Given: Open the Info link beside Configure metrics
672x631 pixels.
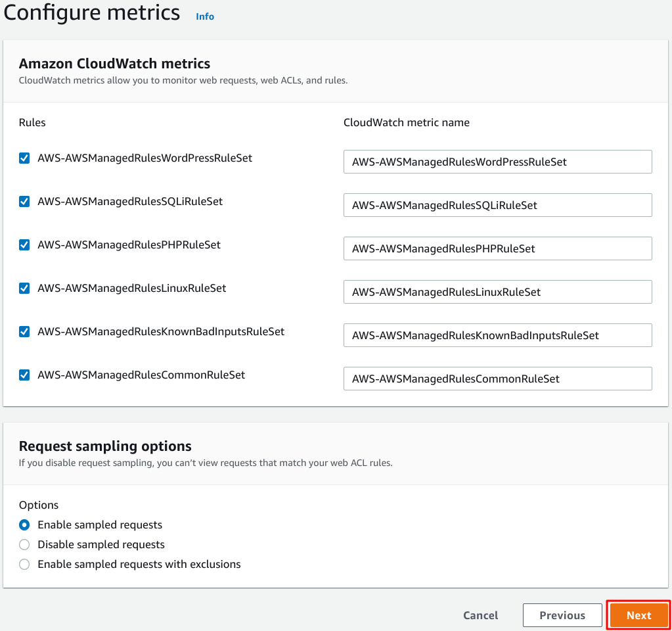Looking at the screenshot, I should click(x=205, y=16).
